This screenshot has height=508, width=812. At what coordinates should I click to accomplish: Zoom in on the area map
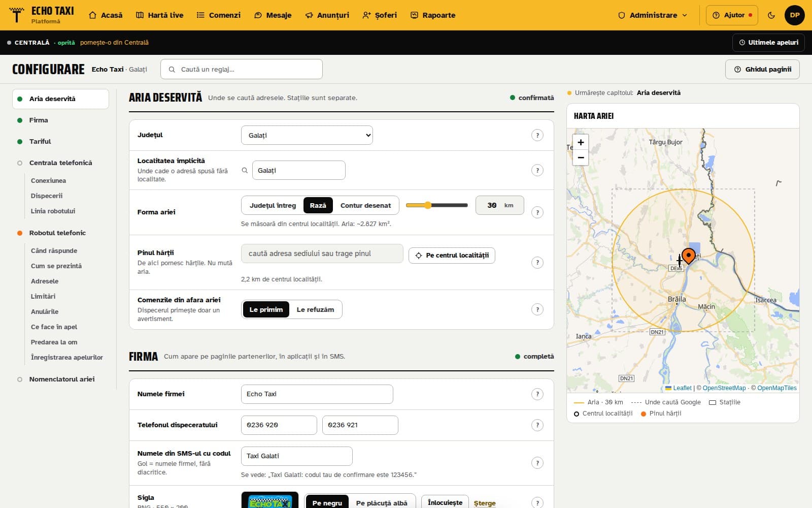[581, 142]
